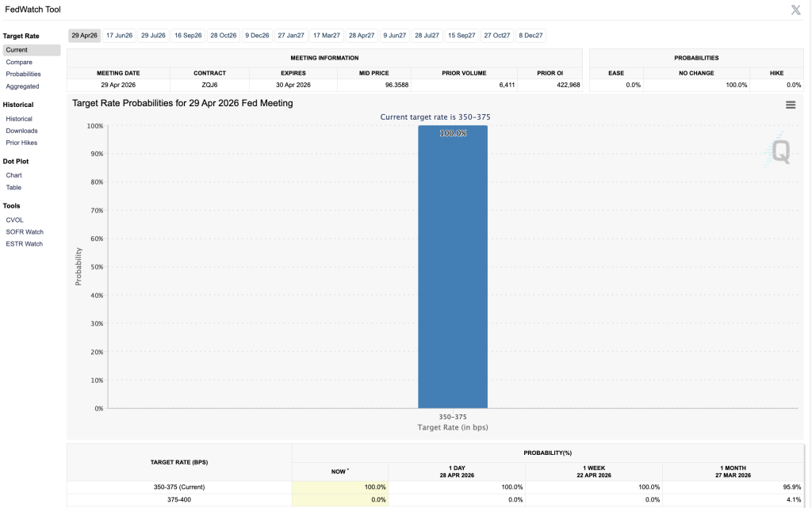Select the 17 Jun26 meeting tab
The width and height of the screenshot is (812, 508).
pos(119,36)
